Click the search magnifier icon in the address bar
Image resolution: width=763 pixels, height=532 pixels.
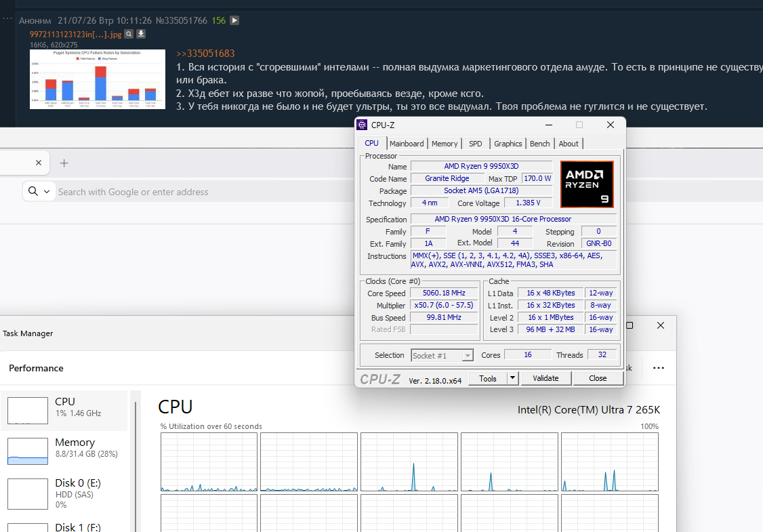pos(33,191)
